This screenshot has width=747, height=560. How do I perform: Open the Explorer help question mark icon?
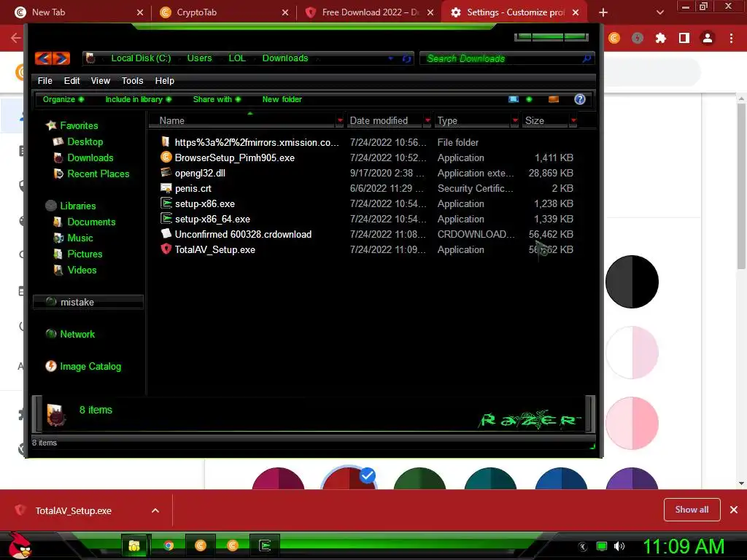(579, 99)
